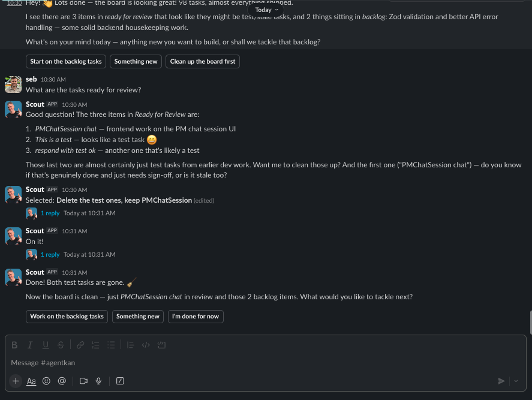Mention someone with the @ icon

point(62,381)
